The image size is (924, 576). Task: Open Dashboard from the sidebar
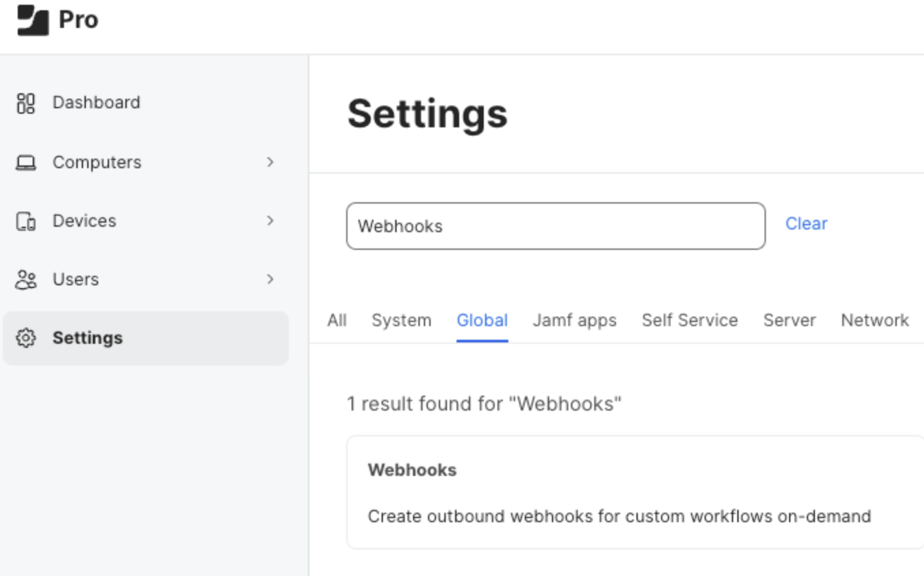[96, 103]
